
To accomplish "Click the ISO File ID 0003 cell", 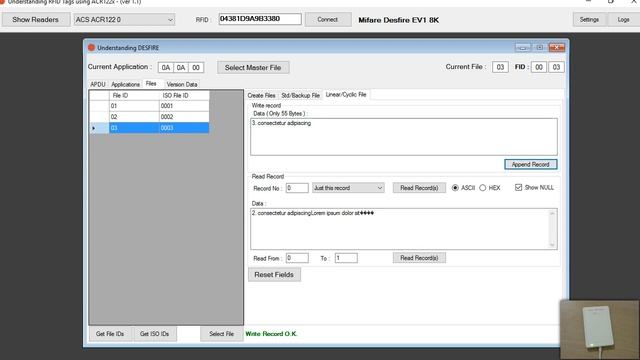I will click(x=184, y=128).
